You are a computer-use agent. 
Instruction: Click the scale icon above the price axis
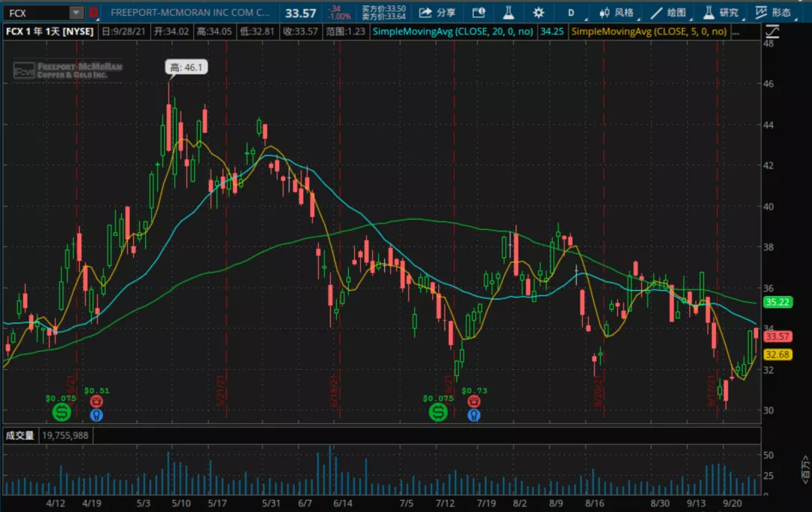(x=771, y=31)
